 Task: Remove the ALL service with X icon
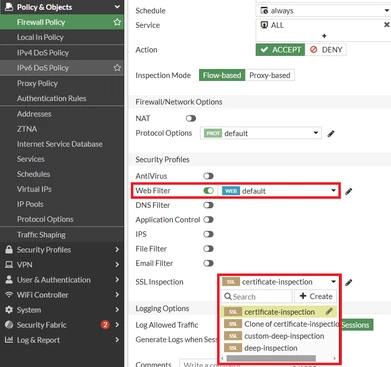(x=387, y=25)
